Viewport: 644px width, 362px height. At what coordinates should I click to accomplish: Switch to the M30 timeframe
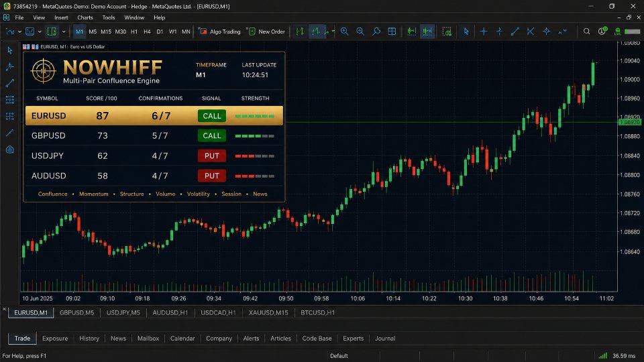(x=120, y=32)
